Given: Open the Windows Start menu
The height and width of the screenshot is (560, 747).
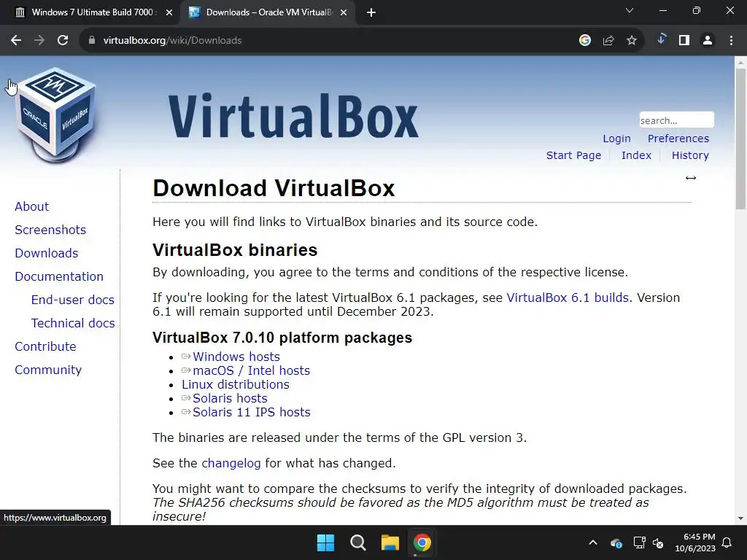Looking at the screenshot, I should (x=326, y=542).
